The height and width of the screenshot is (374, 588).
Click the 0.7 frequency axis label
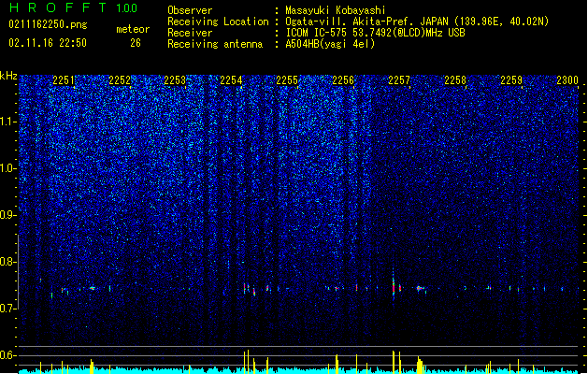8,309
